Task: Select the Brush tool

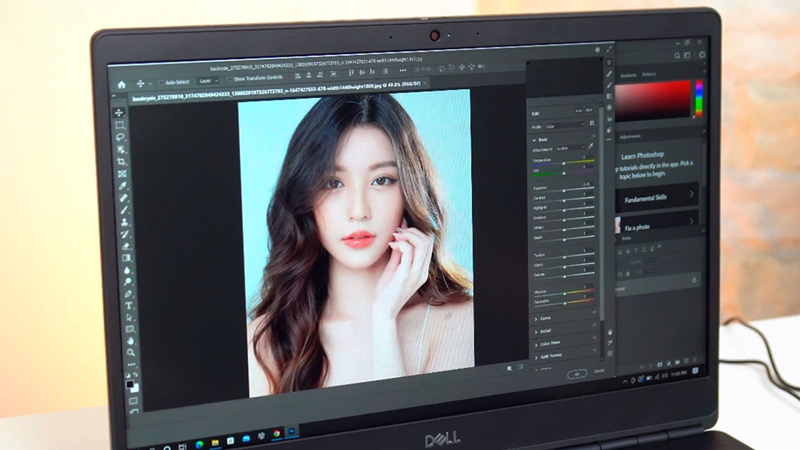Action: pyautogui.click(x=124, y=209)
